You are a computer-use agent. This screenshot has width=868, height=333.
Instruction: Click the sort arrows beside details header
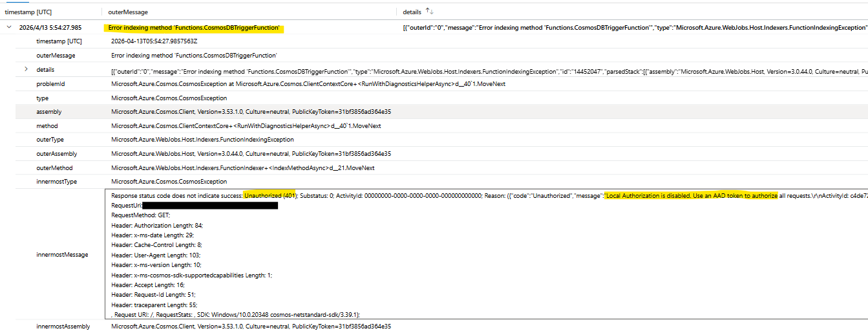pos(429,12)
